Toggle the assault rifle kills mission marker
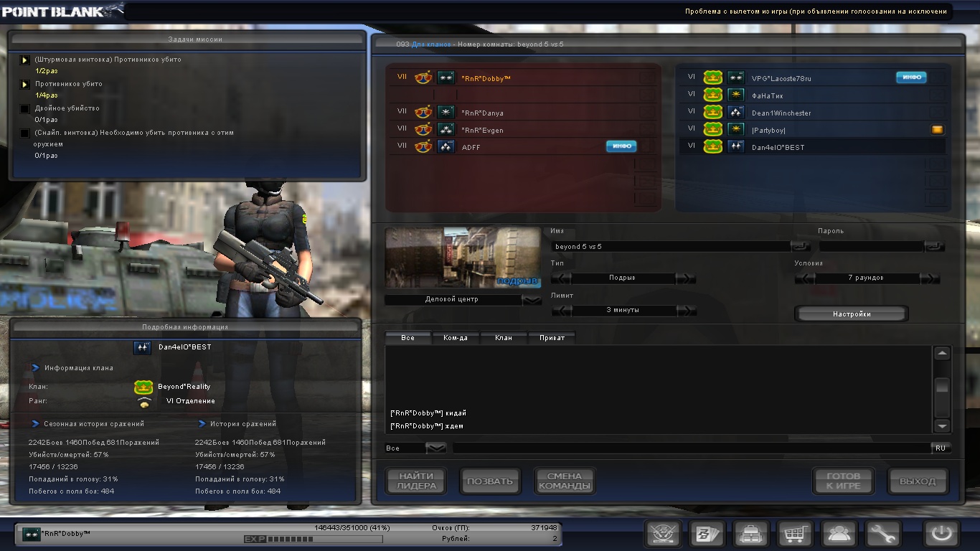 (24, 60)
